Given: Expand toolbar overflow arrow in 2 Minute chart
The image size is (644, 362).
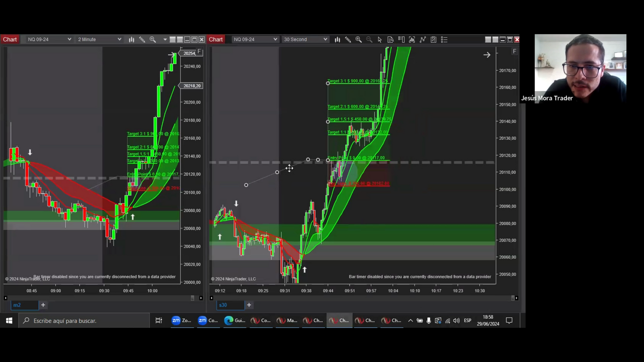Looking at the screenshot, I should coord(165,40).
